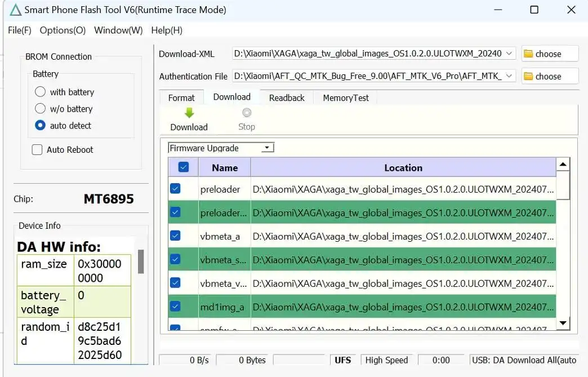Toggle the select-all checkbox in table header
Image resolution: width=588 pixels, height=377 pixels.
[x=184, y=167]
